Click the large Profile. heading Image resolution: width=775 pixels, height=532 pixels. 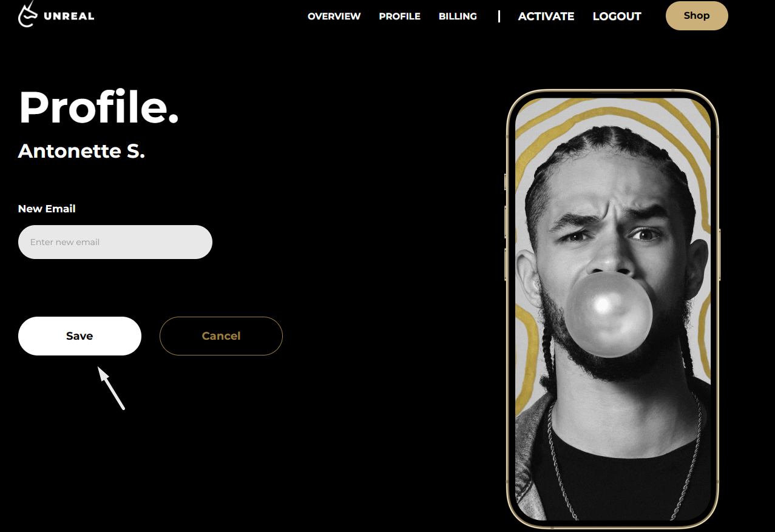[99, 107]
